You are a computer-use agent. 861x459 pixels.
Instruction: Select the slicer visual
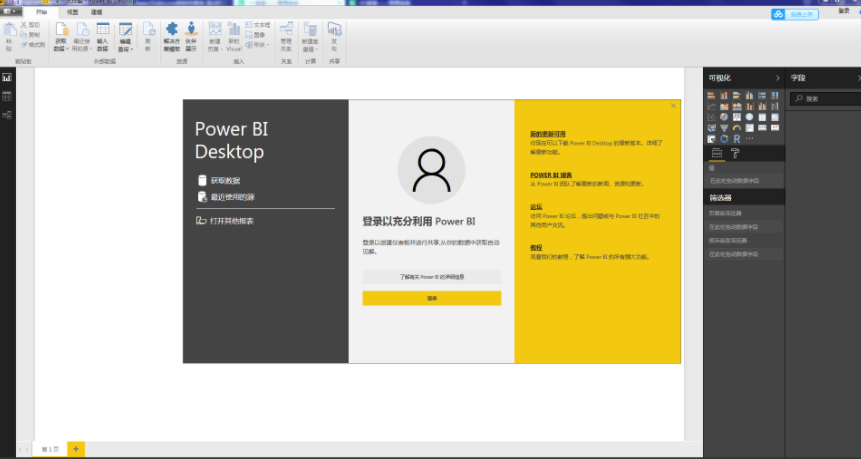[x=711, y=138]
